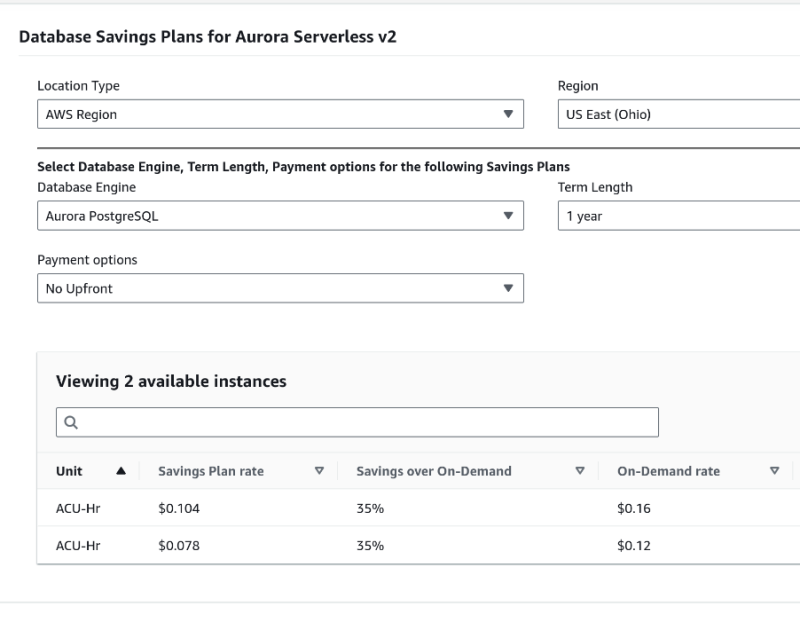Click the arrow icon on the Location Type field
800x622 pixels.
click(x=508, y=114)
